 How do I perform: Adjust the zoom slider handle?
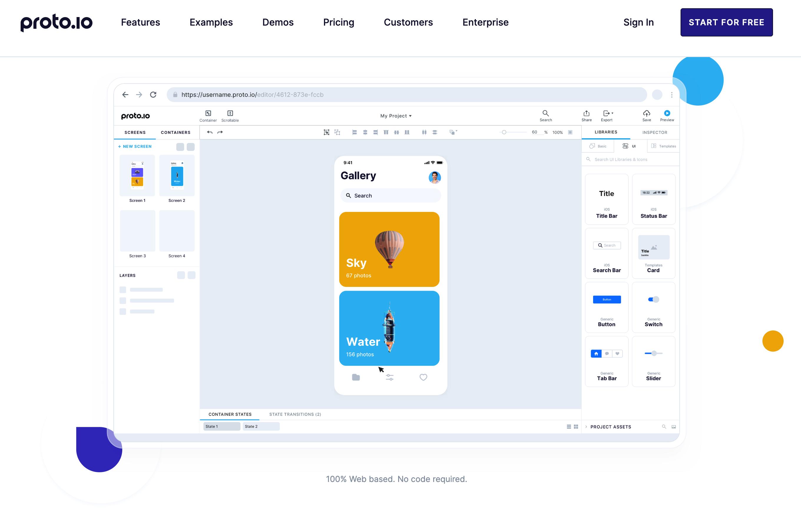click(x=504, y=132)
